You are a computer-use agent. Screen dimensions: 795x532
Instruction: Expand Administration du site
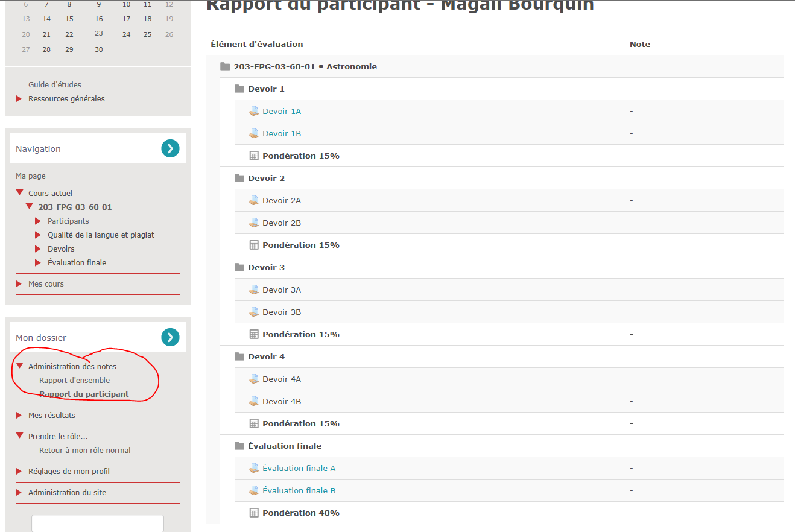19,492
